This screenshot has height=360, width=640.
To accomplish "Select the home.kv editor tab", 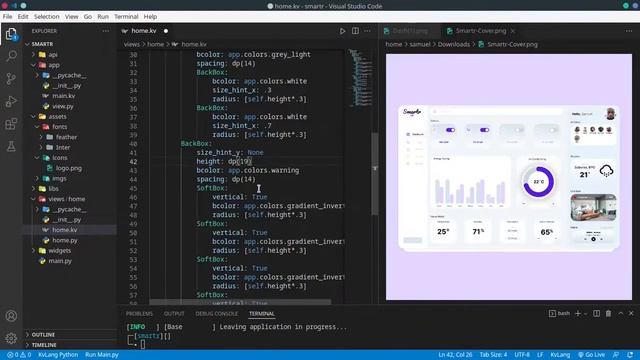I will point(144,31).
